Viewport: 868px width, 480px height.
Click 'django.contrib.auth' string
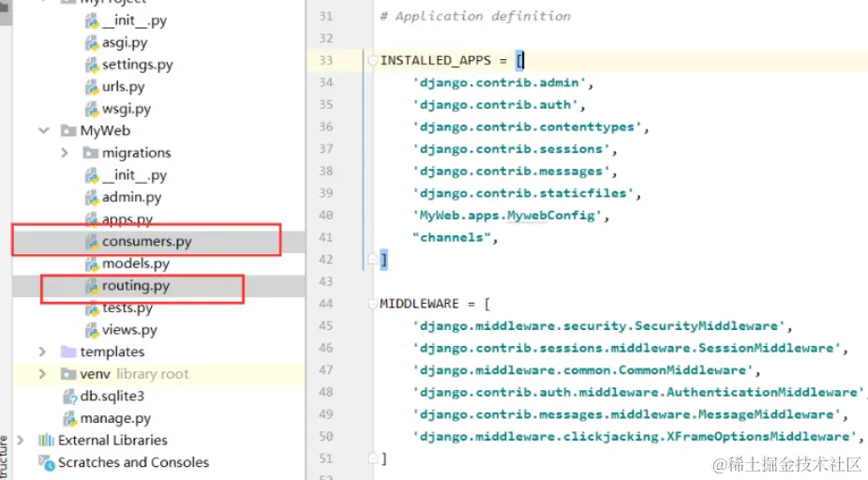click(496, 105)
